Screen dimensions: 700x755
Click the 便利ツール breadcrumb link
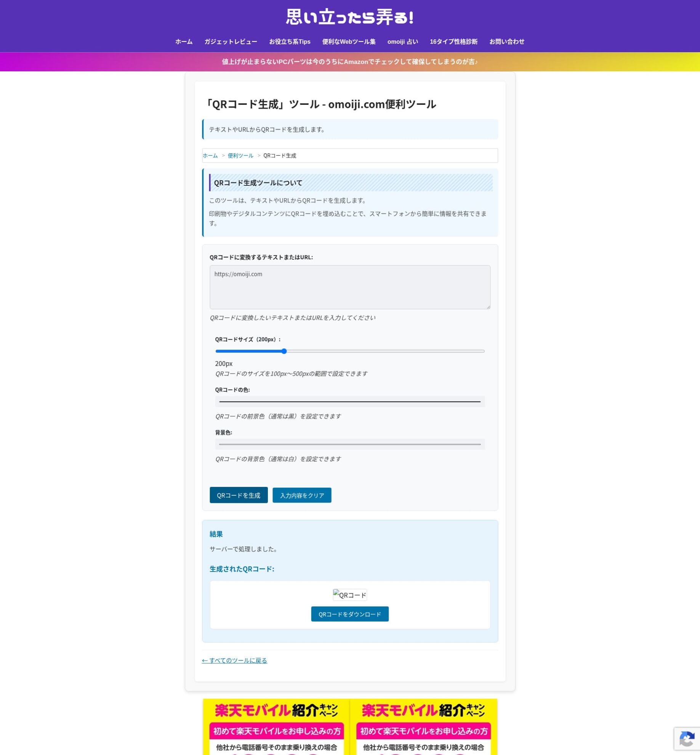pyautogui.click(x=240, y=156)
